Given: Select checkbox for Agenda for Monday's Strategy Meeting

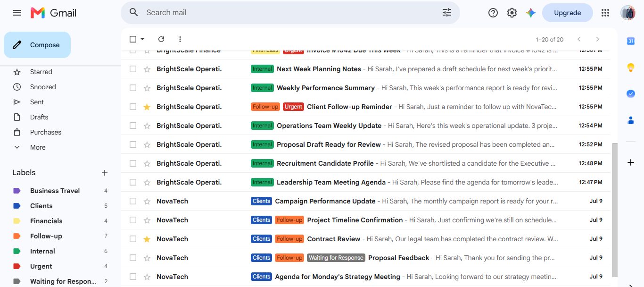Looking at the screenshot, I should [x=133, y=277].
